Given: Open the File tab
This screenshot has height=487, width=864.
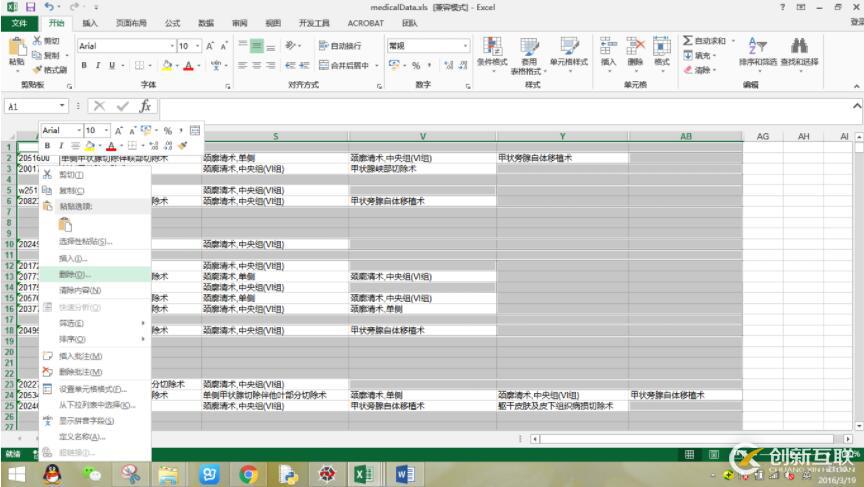Looking at the screenshot, I should pyautogui.click(x=19, y=23).
